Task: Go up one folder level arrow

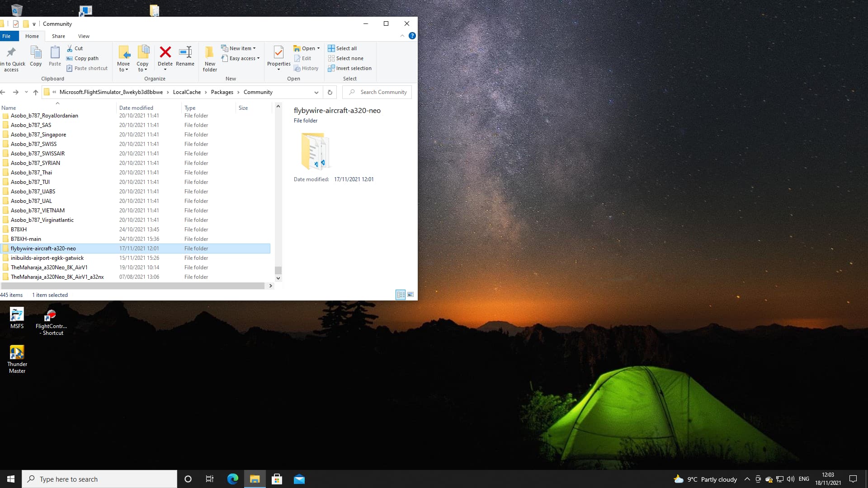Action: coord(36,92)
